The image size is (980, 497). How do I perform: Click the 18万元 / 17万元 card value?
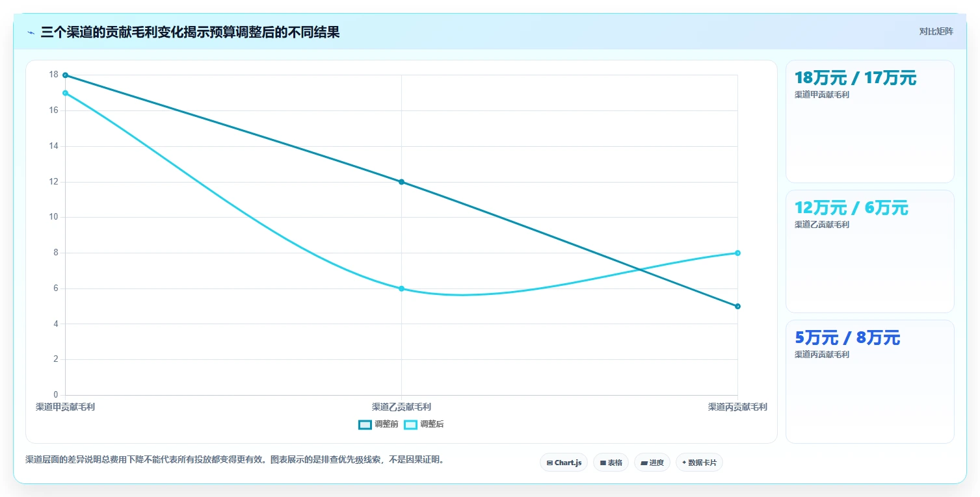click(x=855, y=78)
